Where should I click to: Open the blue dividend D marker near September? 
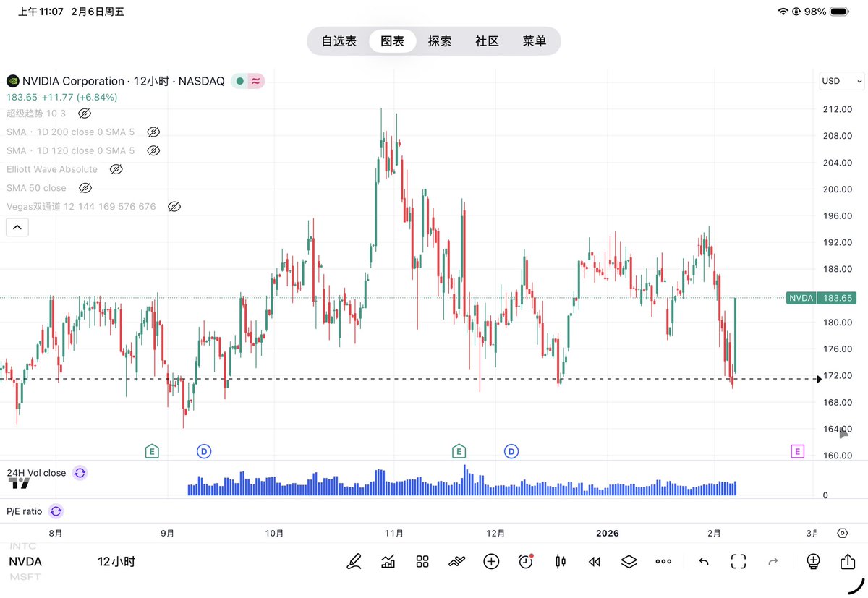204,451
